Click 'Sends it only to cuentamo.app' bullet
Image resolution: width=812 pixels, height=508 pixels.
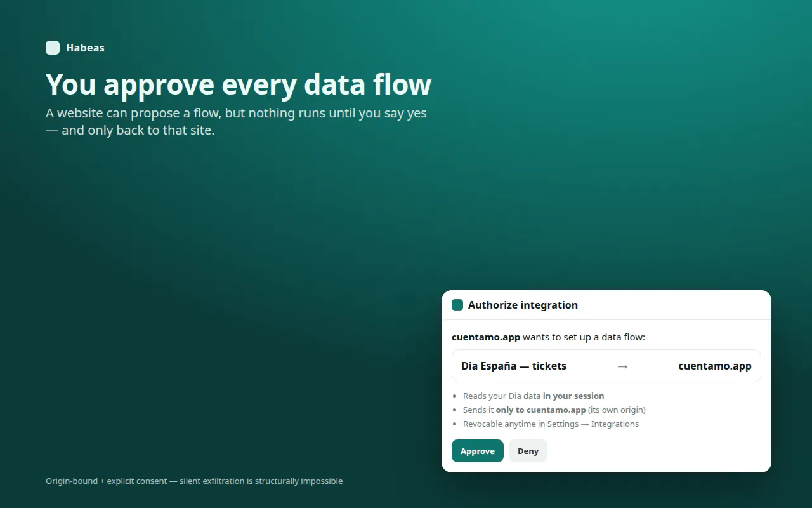click(554, 410)
